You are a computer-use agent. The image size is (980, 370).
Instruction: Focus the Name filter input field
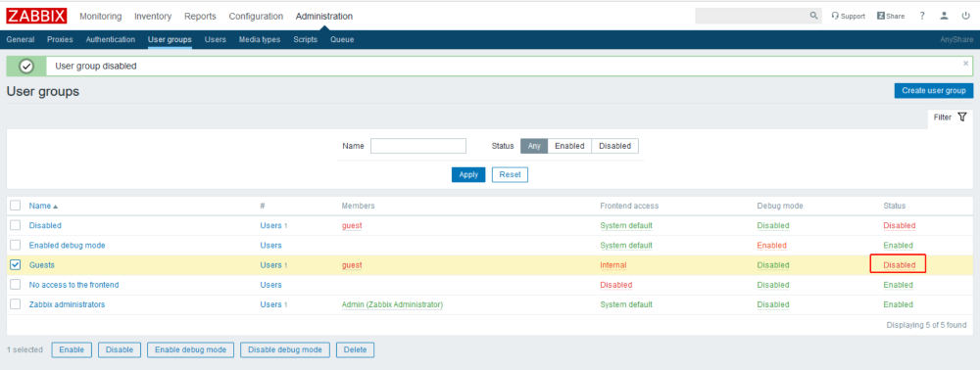coord(418,146)
